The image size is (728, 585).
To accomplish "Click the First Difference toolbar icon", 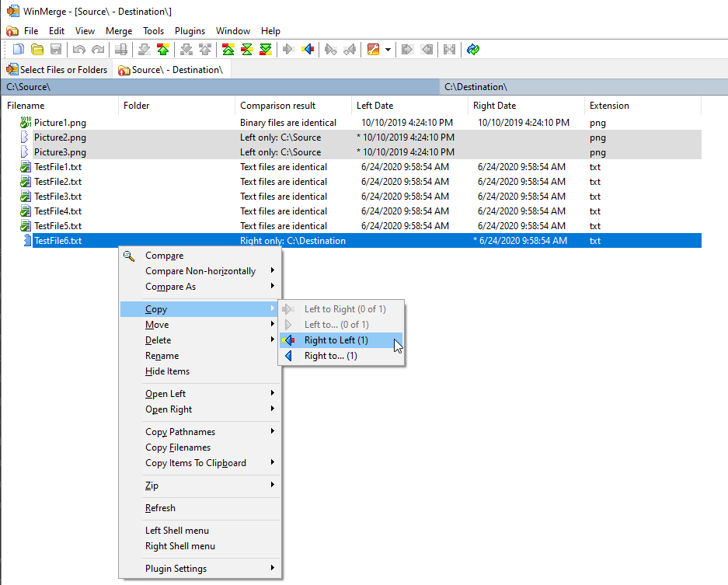I will [228, 50].
